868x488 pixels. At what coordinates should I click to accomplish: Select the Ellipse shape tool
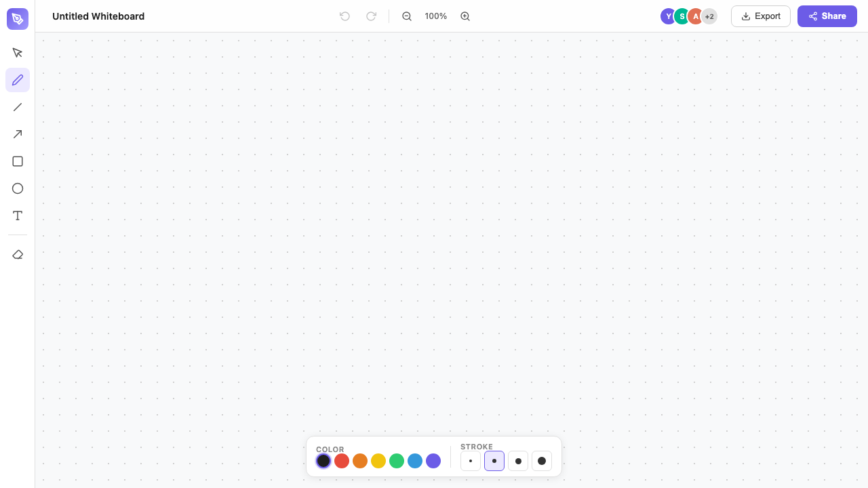coord(18,188)
